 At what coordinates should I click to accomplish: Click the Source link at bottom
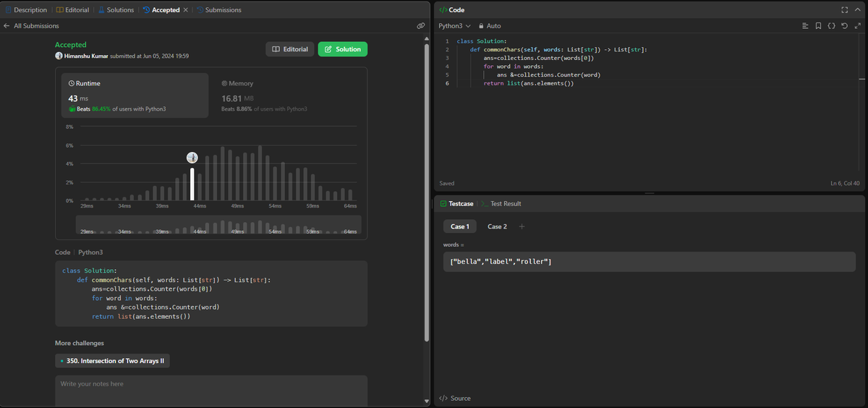[455, 398]
